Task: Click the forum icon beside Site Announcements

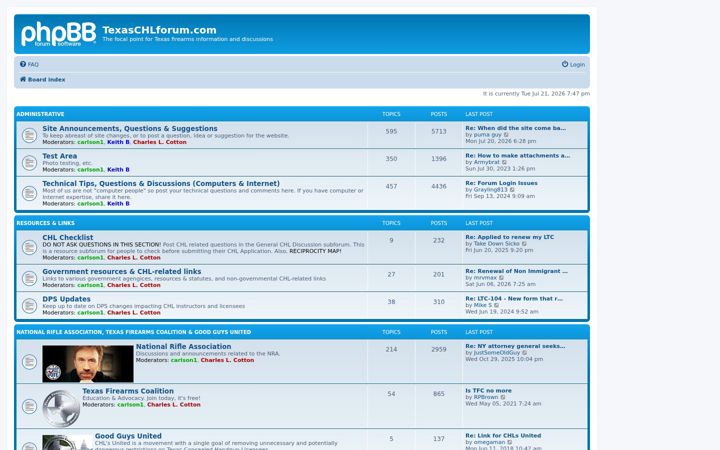Action: point(29,135)
